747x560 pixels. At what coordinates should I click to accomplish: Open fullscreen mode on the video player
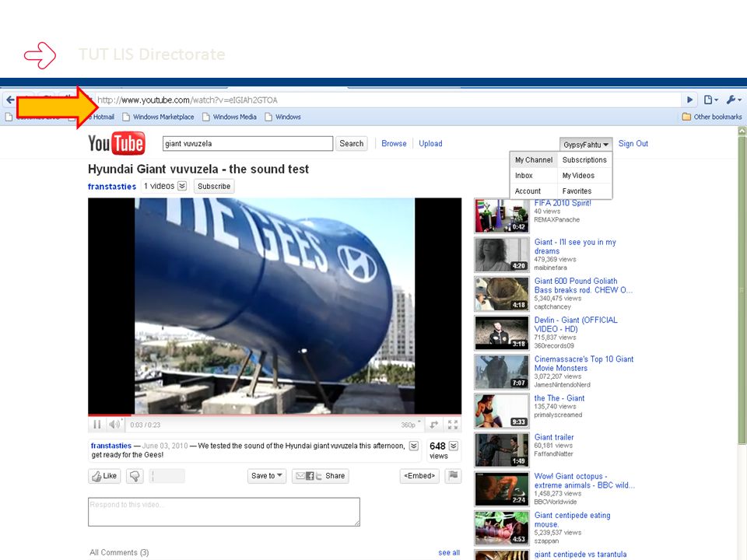453,425
